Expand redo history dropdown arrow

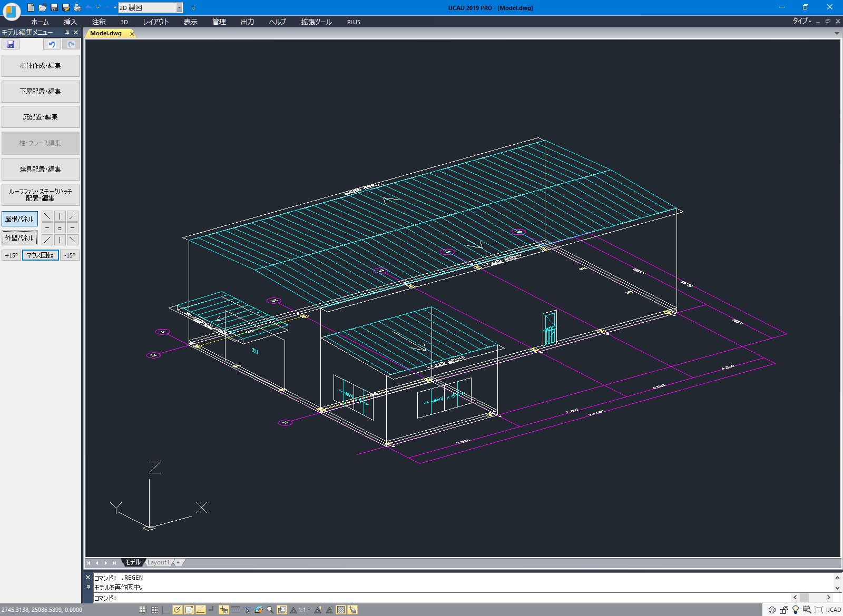(x=115, y=7)
